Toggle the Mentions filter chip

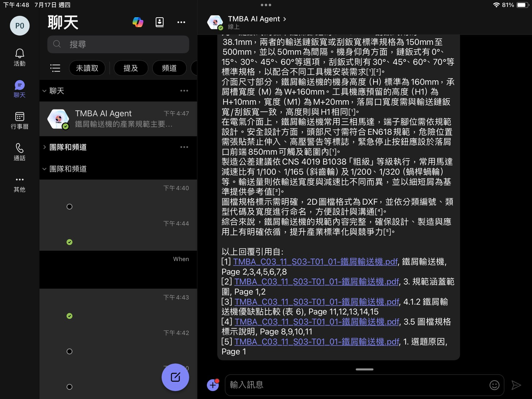click(x=131, y=68)
